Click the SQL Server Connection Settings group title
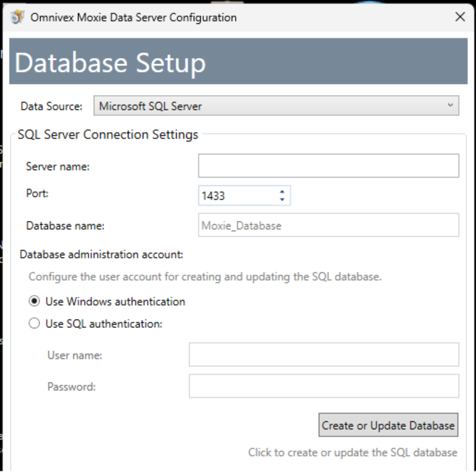476x472 pixels. coord(108,135)
